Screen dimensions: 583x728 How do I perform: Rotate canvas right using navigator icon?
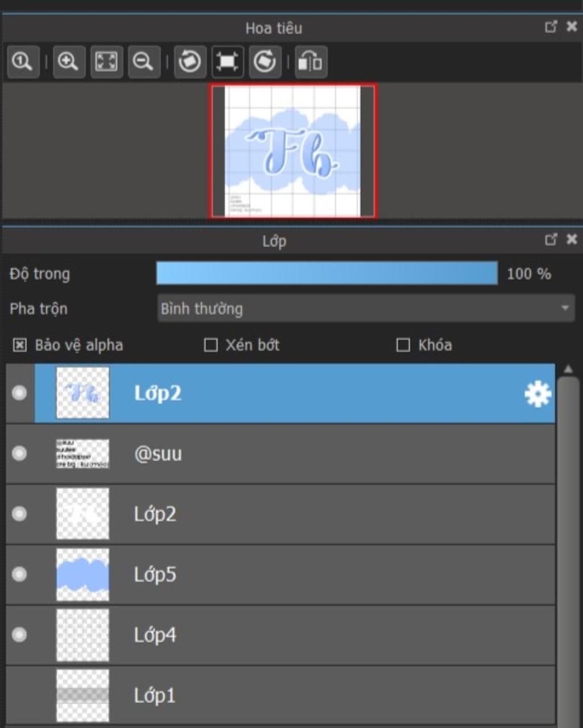point(265,61)
